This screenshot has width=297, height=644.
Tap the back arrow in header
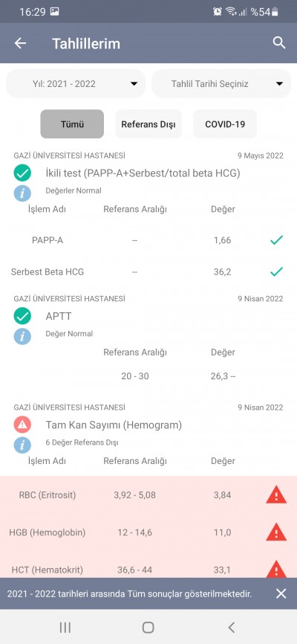pyautogui.click(x=20, y=43)
